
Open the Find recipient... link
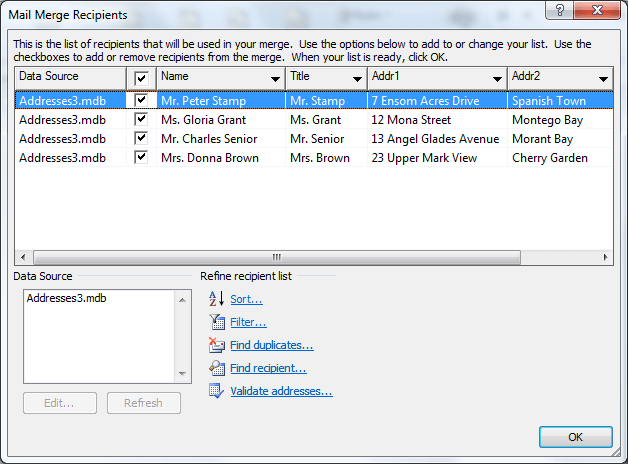(268, 368)
